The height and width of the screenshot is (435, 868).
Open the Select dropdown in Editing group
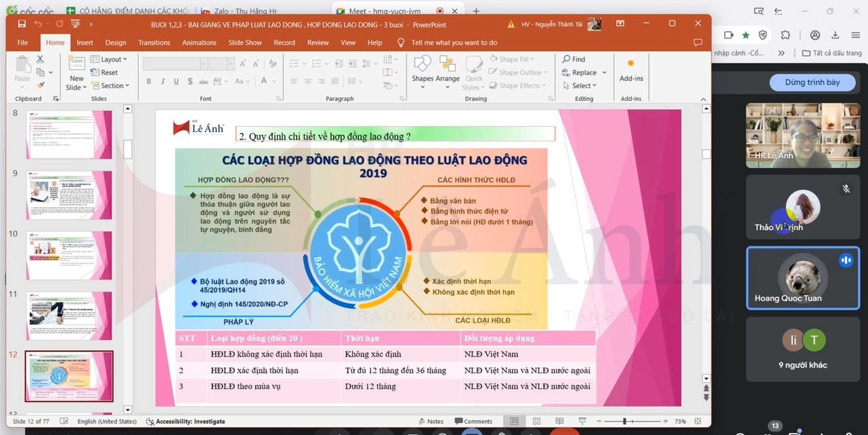click(579, 86)
